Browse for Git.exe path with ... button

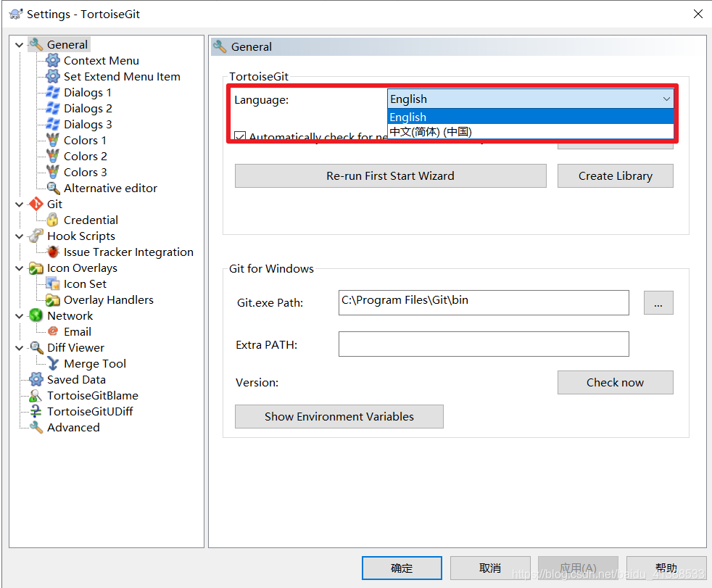click(658, 302)
